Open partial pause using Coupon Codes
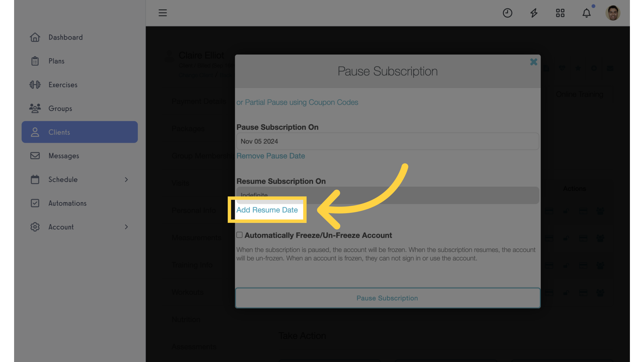 point(297,103)
